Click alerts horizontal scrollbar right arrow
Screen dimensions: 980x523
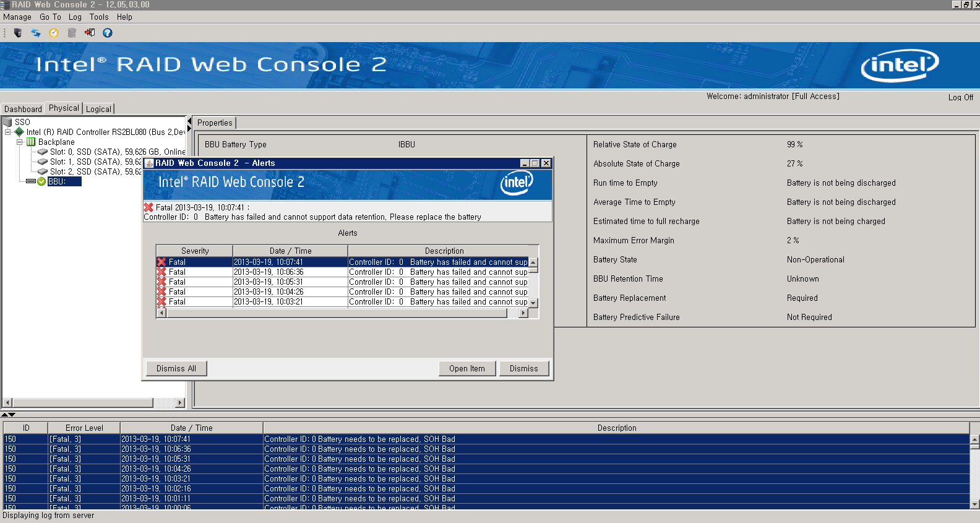coord(523,313)
